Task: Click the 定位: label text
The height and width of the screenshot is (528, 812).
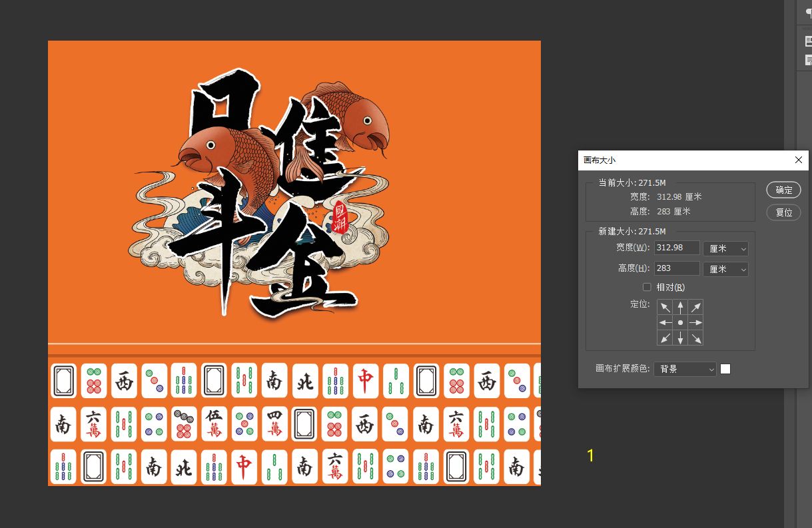Action: point(639,304)
